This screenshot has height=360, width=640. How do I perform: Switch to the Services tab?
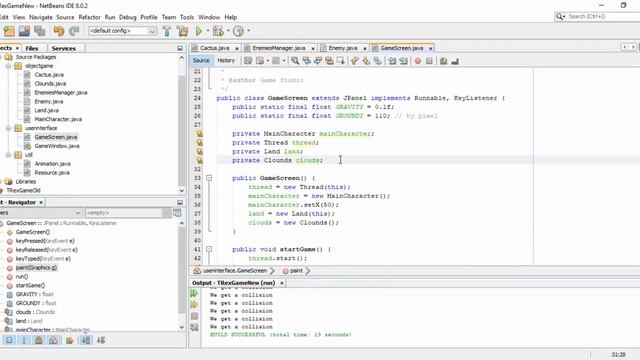64,48
